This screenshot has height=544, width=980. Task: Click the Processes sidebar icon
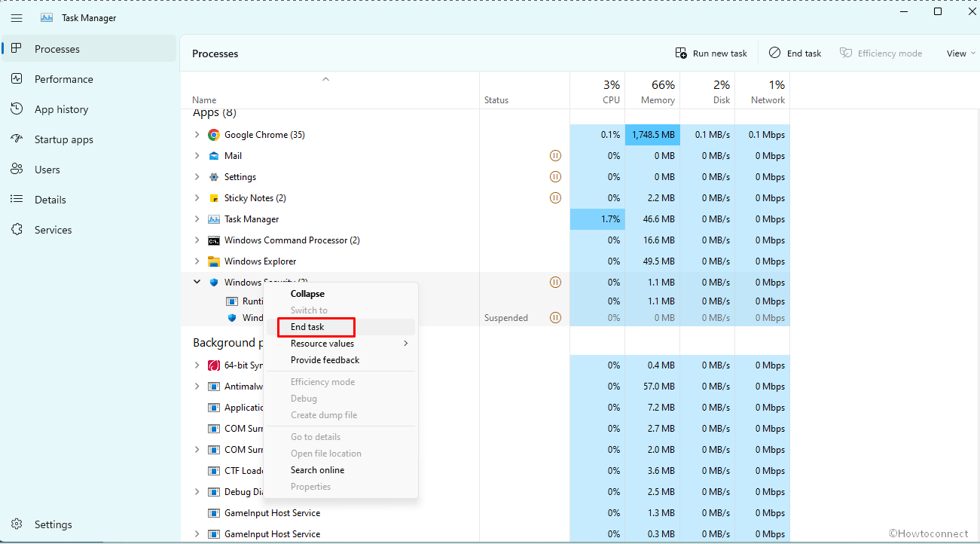pyautogui.click(x=17, y=49)
